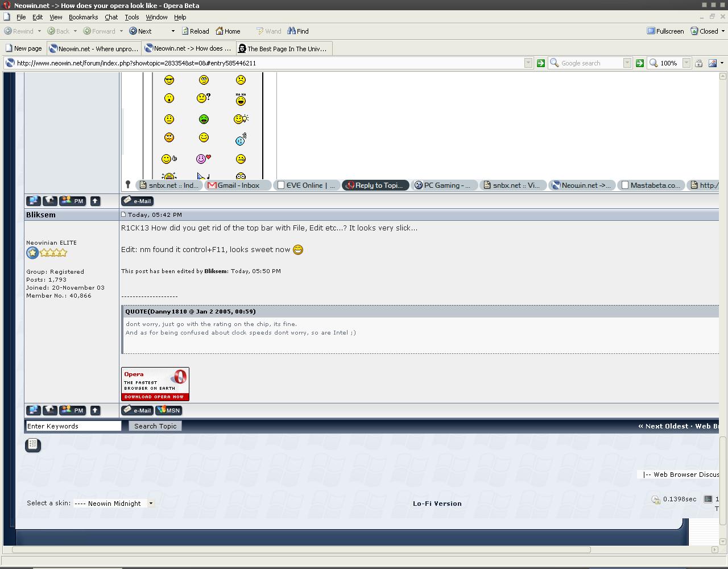Expand the Rewind history dropdown arrow
The height and width of the screenshot is (569, 728).
click(39, 31)
